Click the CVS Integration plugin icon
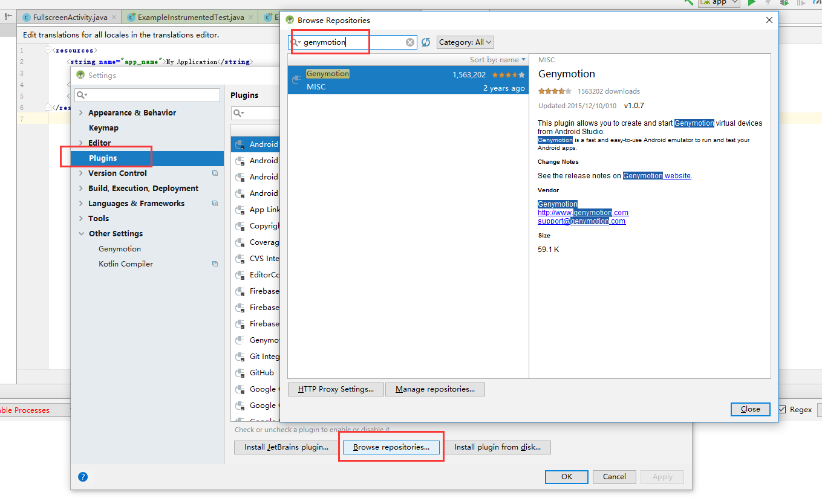The image size is (822, 504). (240, 259)
